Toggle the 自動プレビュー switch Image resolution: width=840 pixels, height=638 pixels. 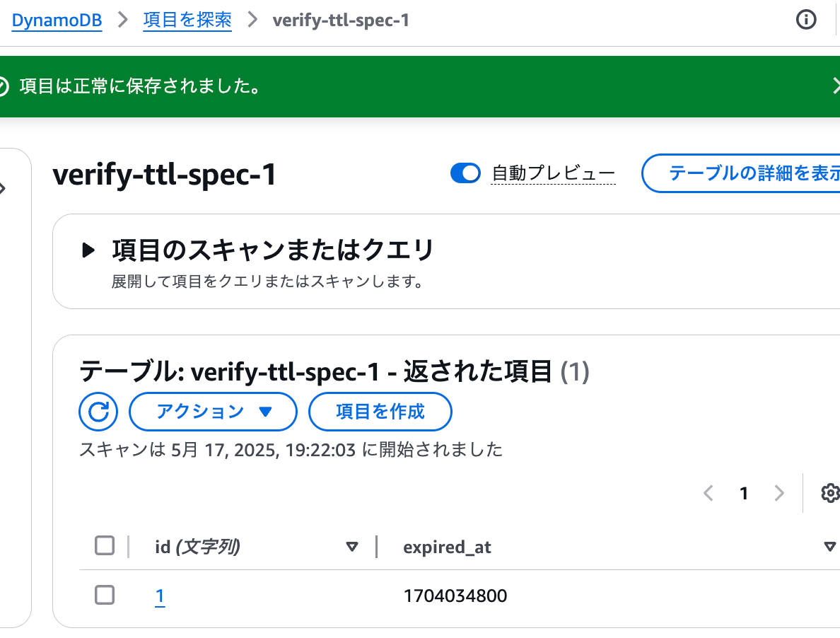tap(465, 173)
